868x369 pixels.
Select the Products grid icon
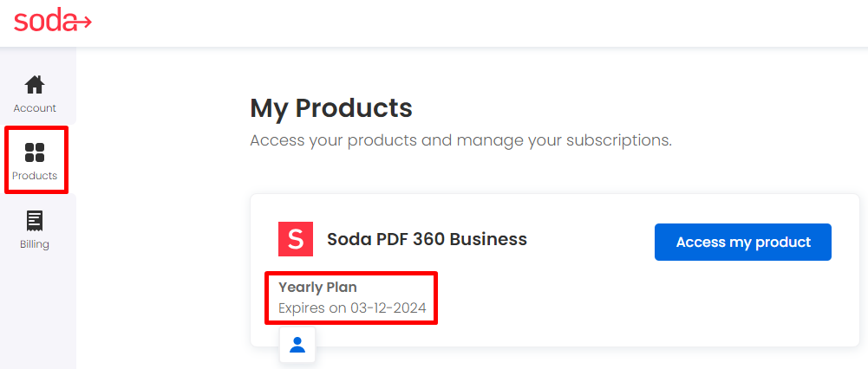pyautogui.click(x=35, y=152)
